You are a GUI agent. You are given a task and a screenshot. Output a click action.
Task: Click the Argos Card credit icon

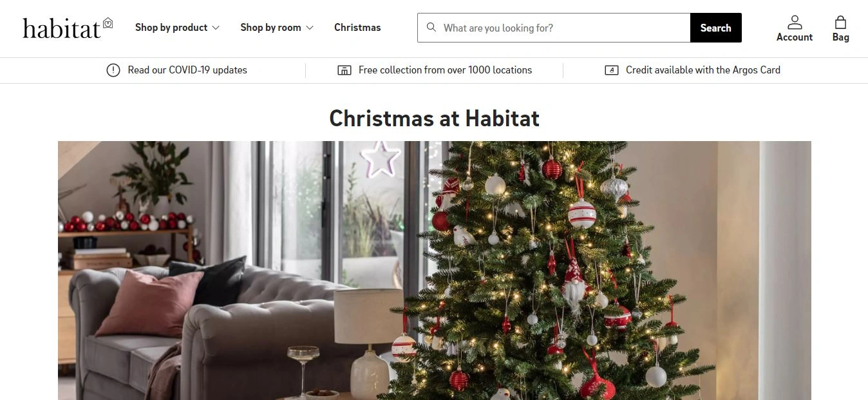coord(612,70)
